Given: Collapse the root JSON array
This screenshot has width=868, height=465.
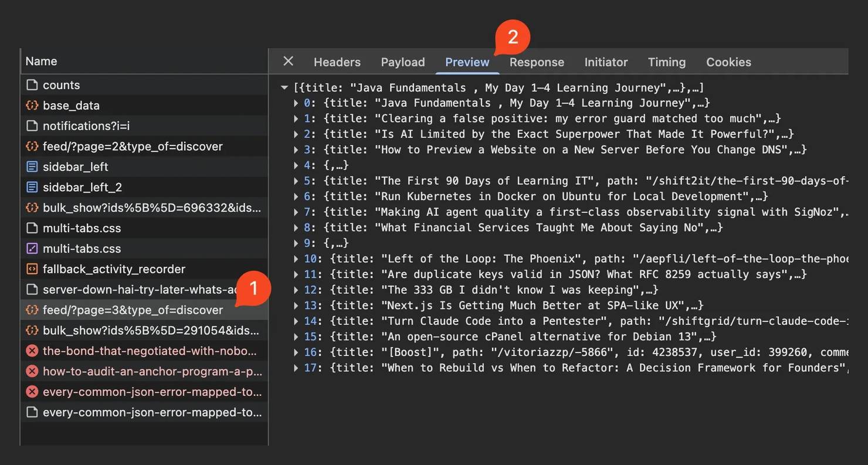Looking at the screenshot, I should pos(284,88).
